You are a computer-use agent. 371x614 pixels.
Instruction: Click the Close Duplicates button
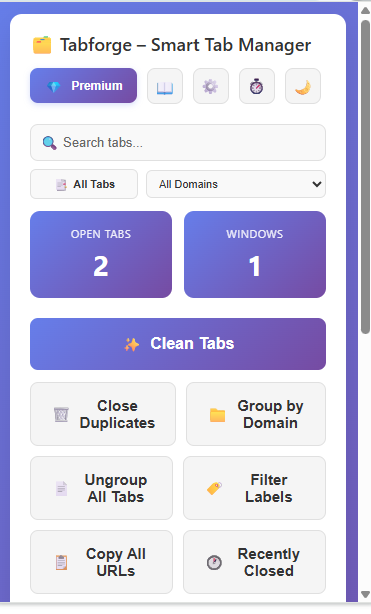103,414
